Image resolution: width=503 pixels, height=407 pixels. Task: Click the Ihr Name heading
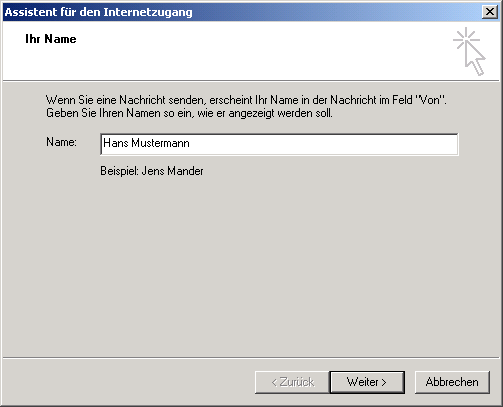click(51, 39)
